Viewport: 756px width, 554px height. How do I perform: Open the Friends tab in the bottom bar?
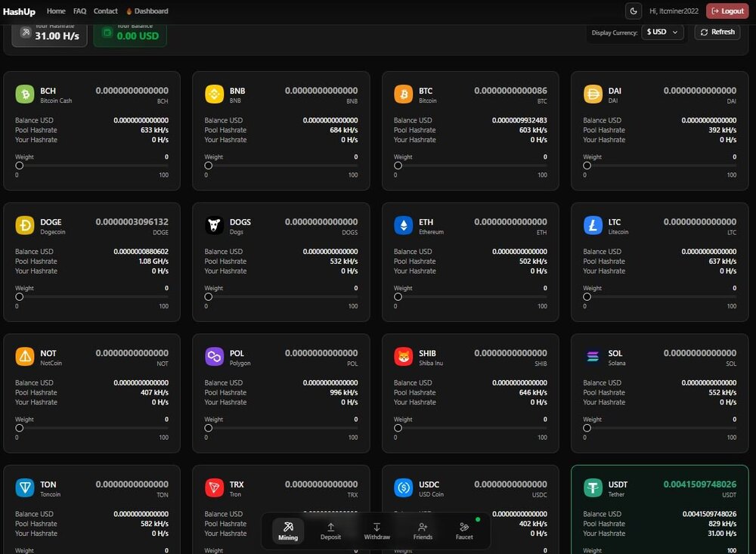[423, 531]
